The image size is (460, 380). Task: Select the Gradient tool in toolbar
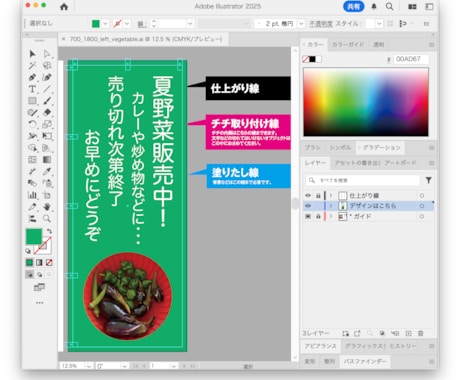pyautogui.click(x=47, y=160)
